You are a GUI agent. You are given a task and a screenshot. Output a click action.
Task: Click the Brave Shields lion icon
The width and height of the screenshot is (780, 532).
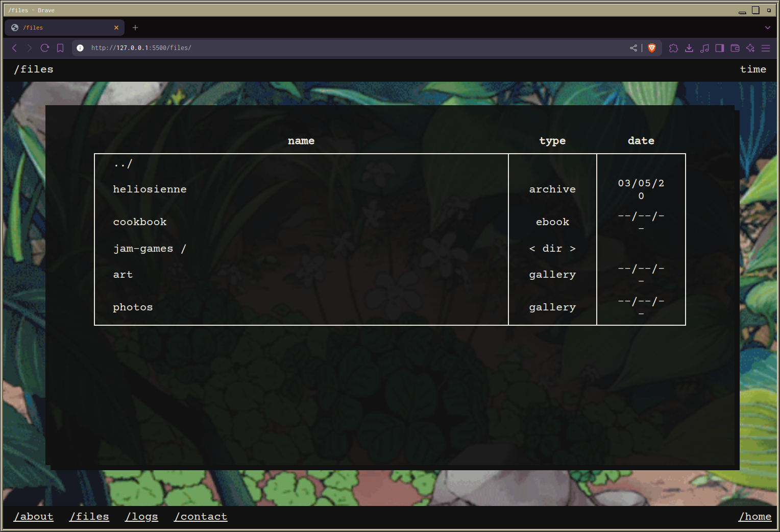tap(651, 48)
